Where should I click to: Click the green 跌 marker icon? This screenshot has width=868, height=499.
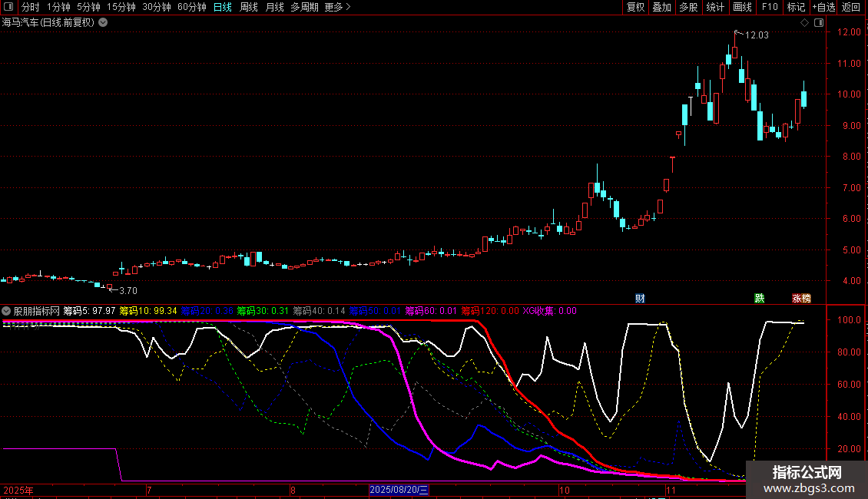[759, 298]
